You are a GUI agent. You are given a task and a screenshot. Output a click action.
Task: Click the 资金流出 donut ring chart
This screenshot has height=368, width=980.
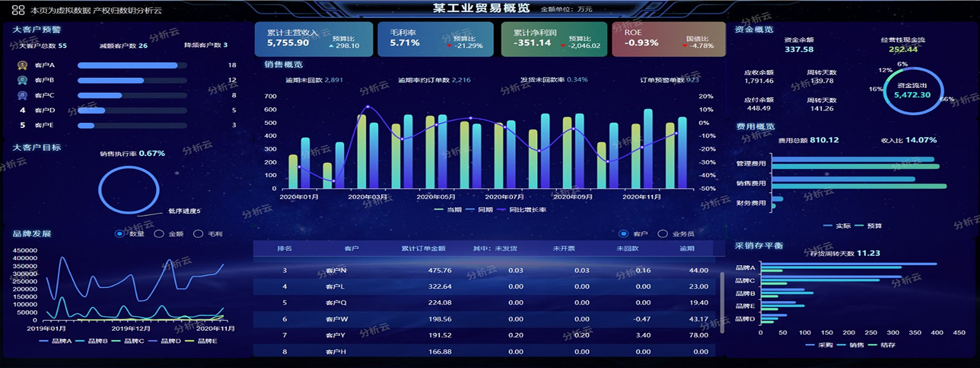[913, 90]
